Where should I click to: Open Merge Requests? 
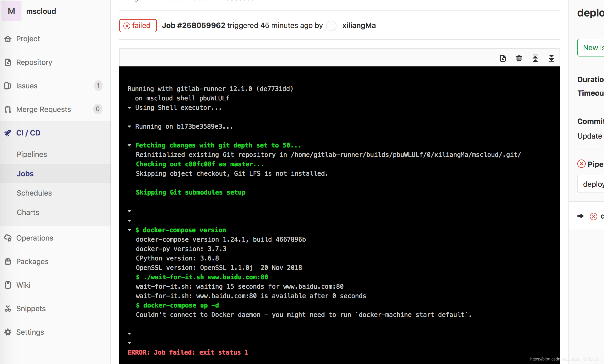(x=43, y=109)
